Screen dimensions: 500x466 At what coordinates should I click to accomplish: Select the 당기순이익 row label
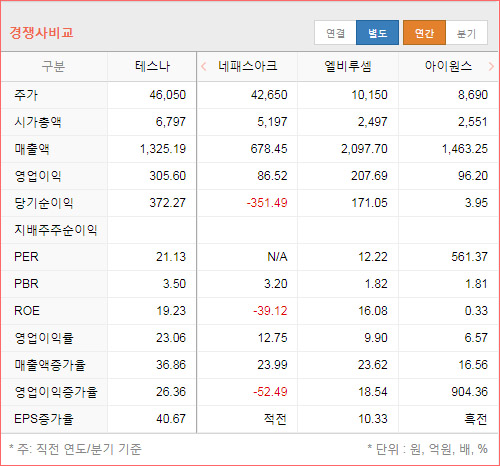(x=44, y=203)
